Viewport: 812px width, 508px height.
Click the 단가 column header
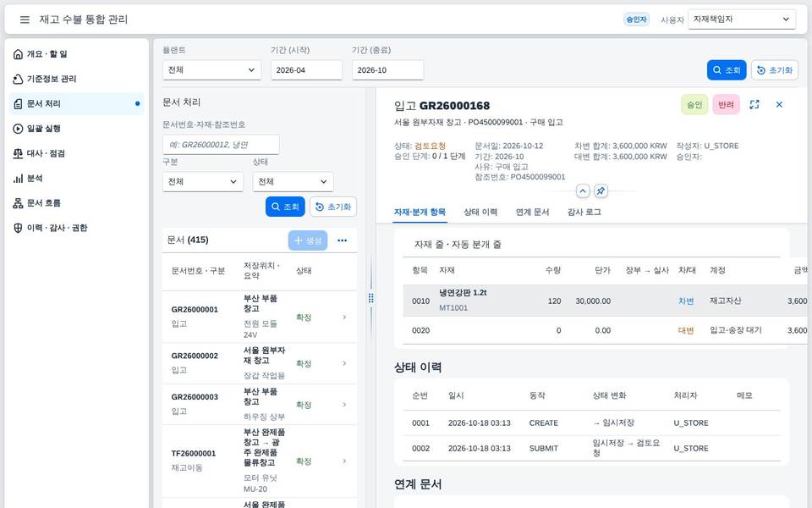click(x=602, y=270)
